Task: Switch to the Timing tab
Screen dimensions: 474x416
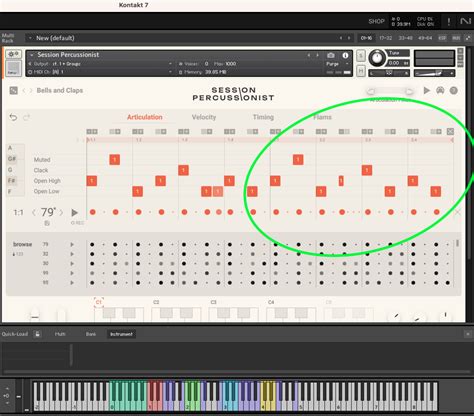Action: click(263, 117)
